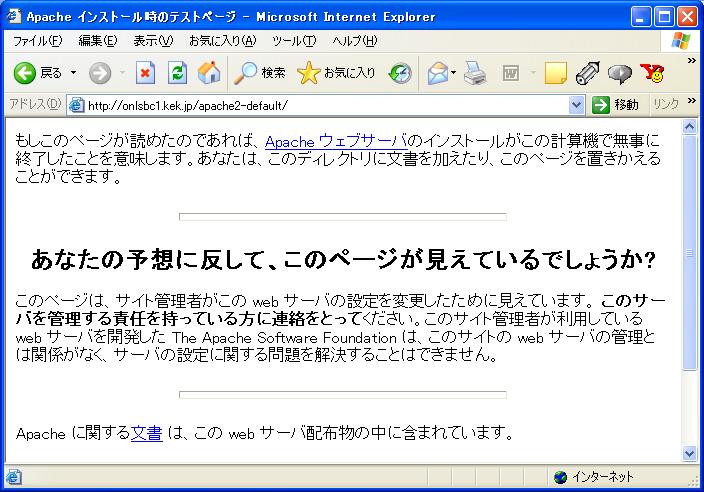Click the Yahoo smiley icon
This screenshot has height=492, width=704.
pyautogui.click(x=652, y=73)
